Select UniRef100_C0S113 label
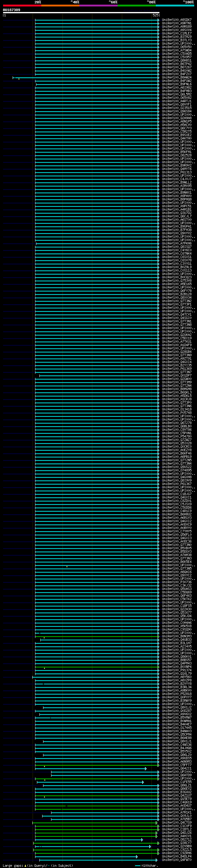The width and height of the screenshot is (197, 868). [176, 270]
